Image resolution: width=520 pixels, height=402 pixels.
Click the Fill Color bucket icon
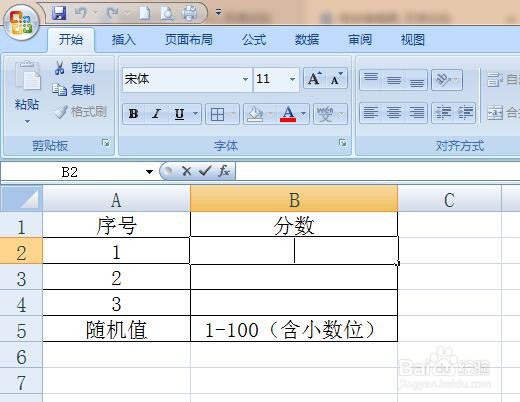point(255,115)
